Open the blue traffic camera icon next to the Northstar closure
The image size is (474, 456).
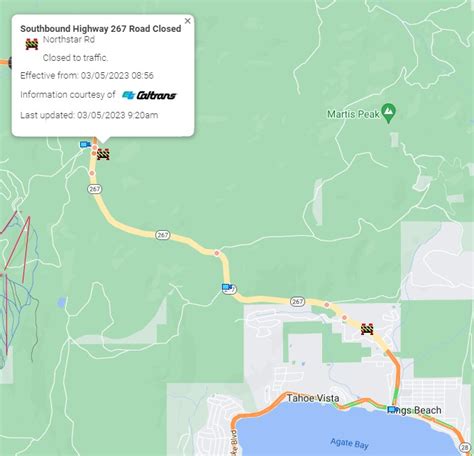(85, 145)
